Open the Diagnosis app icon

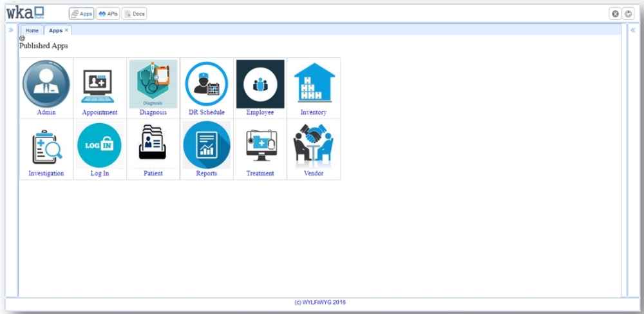[x=153, y=84]
